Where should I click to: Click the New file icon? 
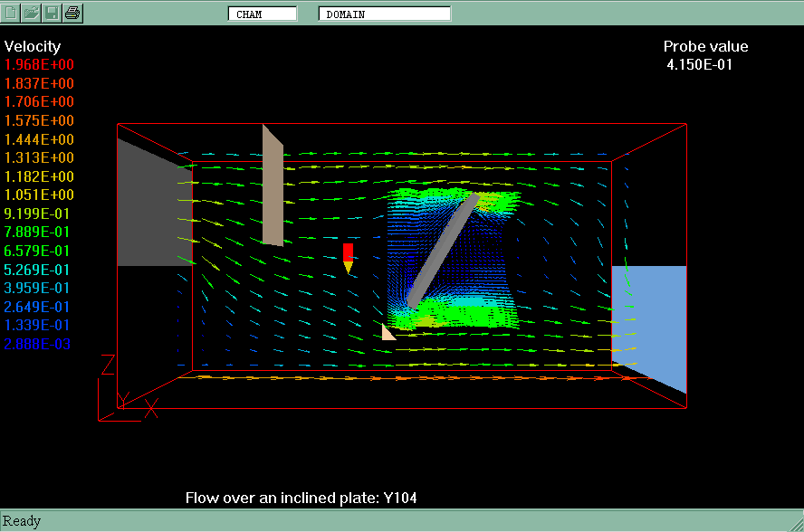tap(12, 14)
